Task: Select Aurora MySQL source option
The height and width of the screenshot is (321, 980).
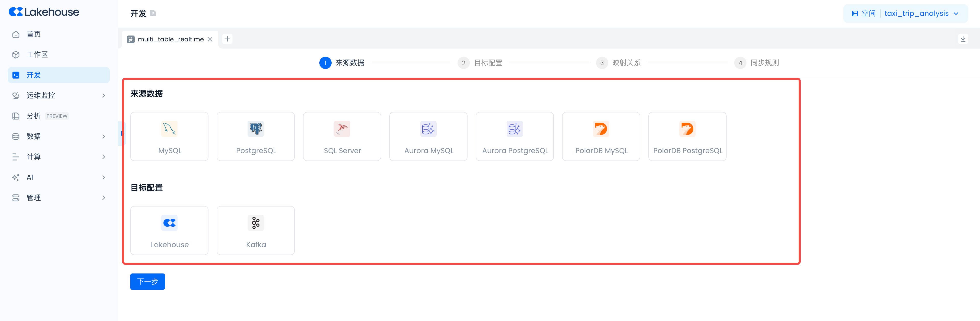Action: [428, 136]
